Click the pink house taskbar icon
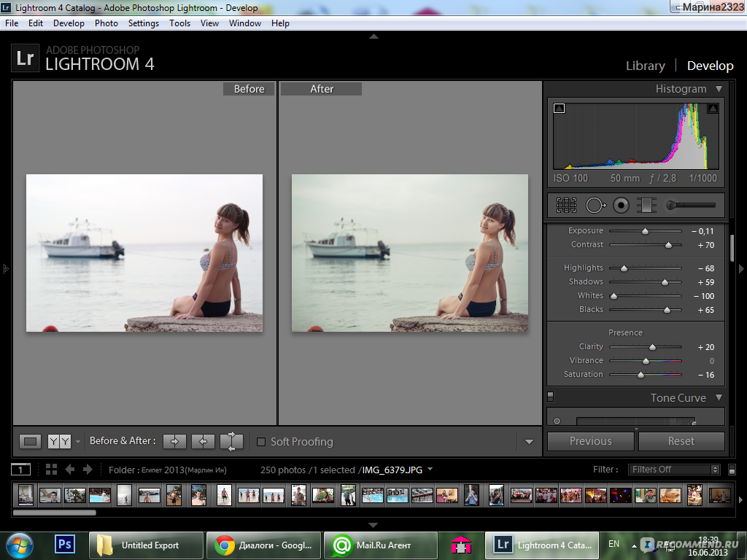 pyautogui.click(x=461, y=545)
